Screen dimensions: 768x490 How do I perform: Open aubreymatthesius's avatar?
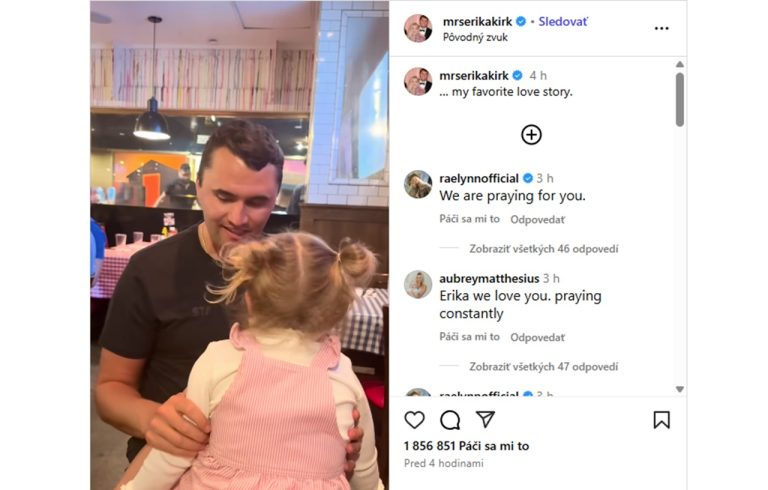pyautogui.click(x=418, y=284)
